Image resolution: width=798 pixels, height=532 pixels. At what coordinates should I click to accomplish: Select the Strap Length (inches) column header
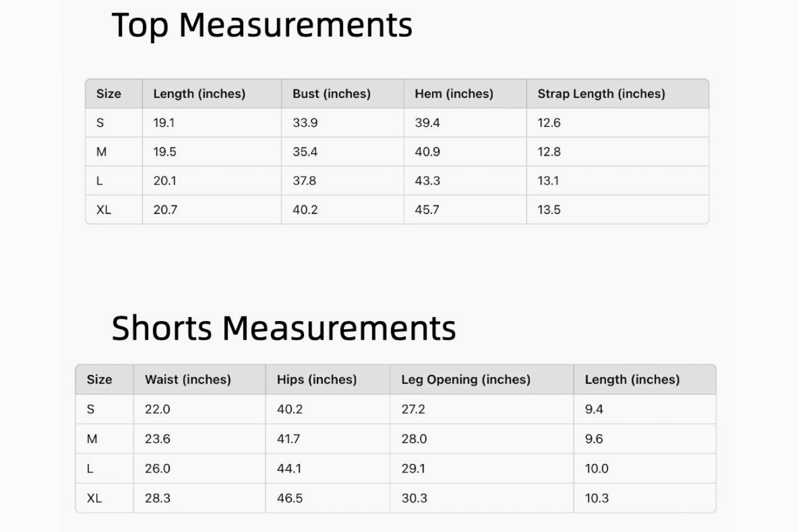[x=601, y=94]
